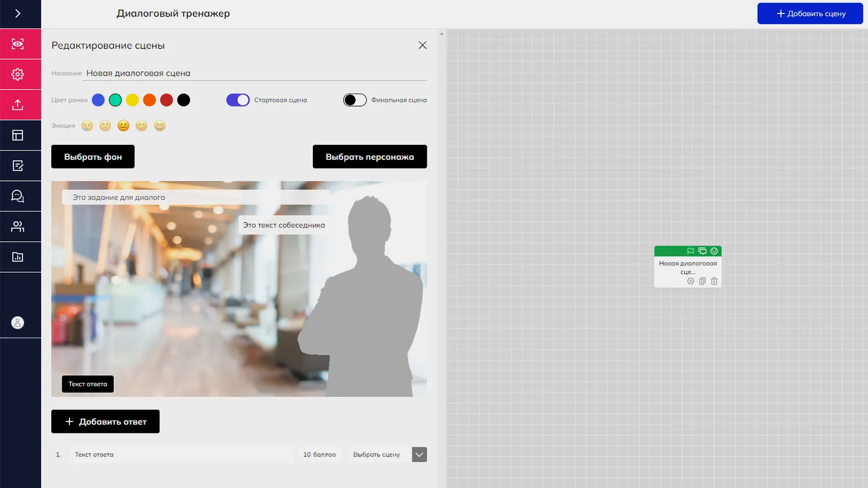Duplicate the scene node using copy icon
Screen dimensions: 868x488
click(x=702, y=281)
